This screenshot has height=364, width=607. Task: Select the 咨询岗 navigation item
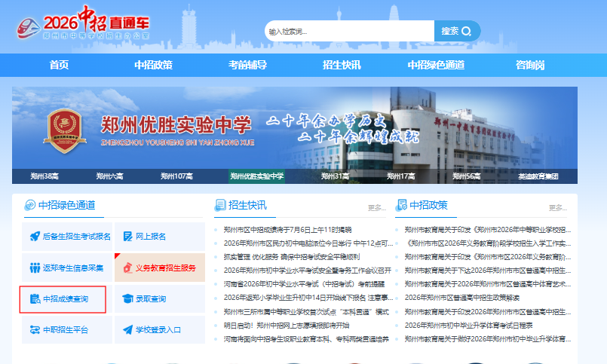point(530,65)
